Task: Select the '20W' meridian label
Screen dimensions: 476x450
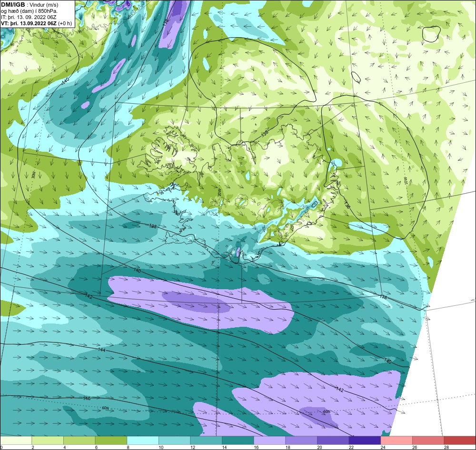Action: coord(219,192)
